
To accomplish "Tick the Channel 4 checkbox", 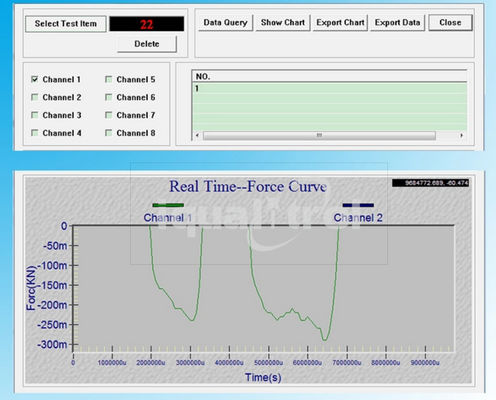I will click(x=34, y=133).
